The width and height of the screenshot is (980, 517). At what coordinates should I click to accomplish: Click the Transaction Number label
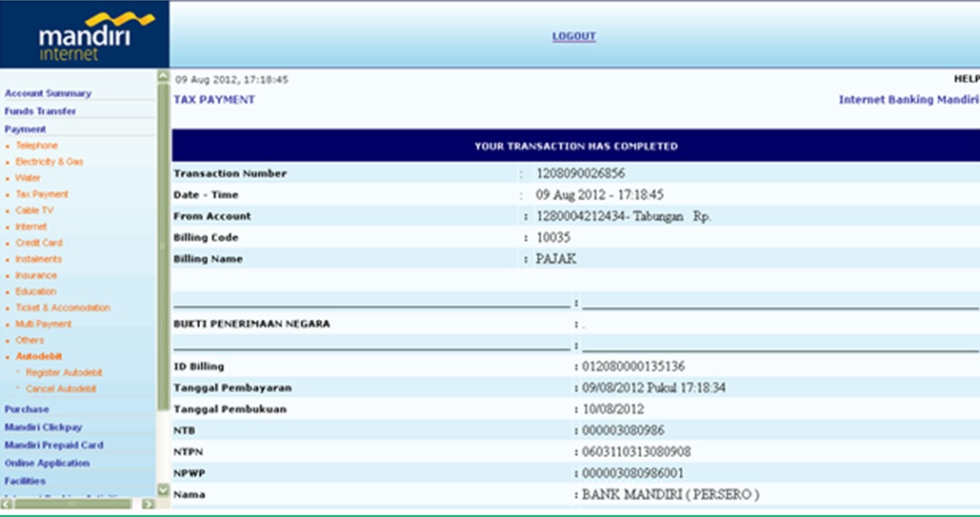[230, 174]
